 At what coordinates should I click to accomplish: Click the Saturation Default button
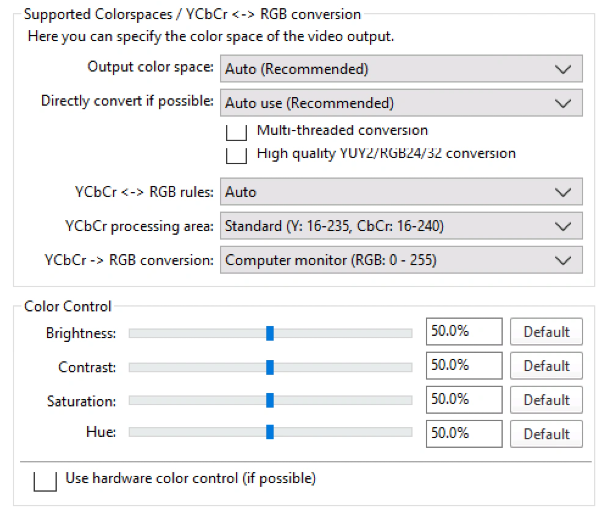click(546, 400)
